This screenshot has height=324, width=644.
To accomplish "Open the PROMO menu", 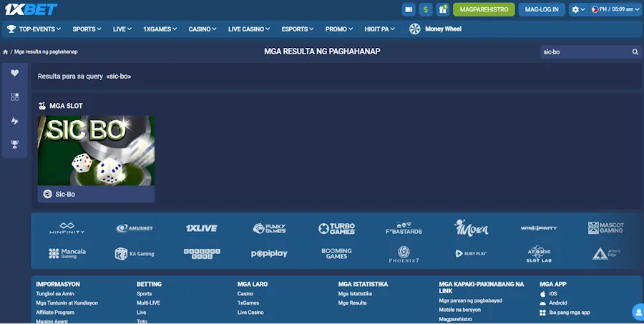I will coord(339,29).
